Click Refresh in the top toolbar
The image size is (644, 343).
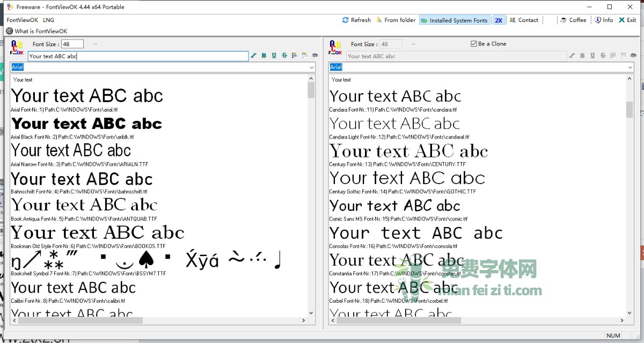pyautogui.click(x=356, y=20)
